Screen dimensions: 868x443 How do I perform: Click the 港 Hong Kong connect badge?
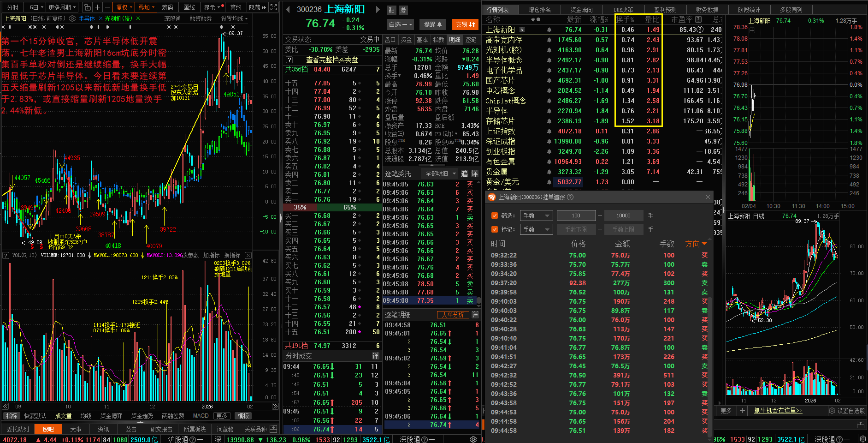point(402,10)
